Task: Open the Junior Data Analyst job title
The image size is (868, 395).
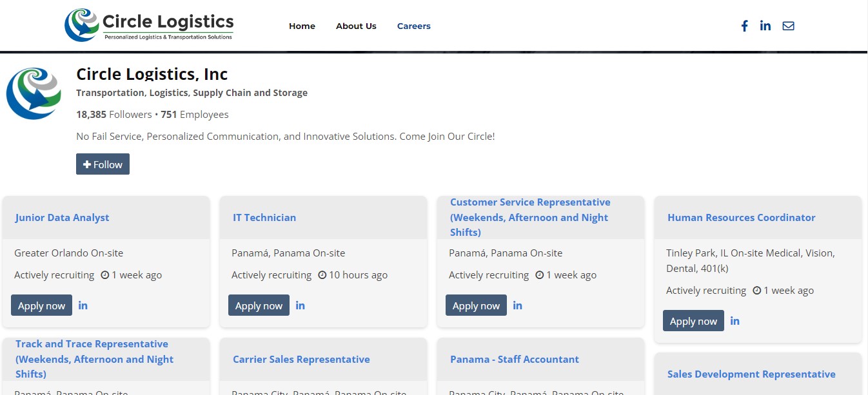Action: pos(63,218)
